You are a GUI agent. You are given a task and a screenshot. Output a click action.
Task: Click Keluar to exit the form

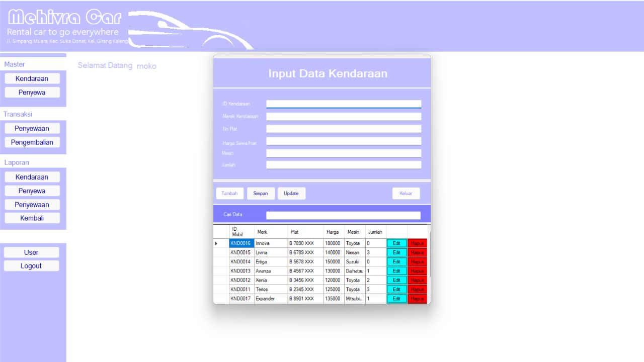(x=406, y=193)
